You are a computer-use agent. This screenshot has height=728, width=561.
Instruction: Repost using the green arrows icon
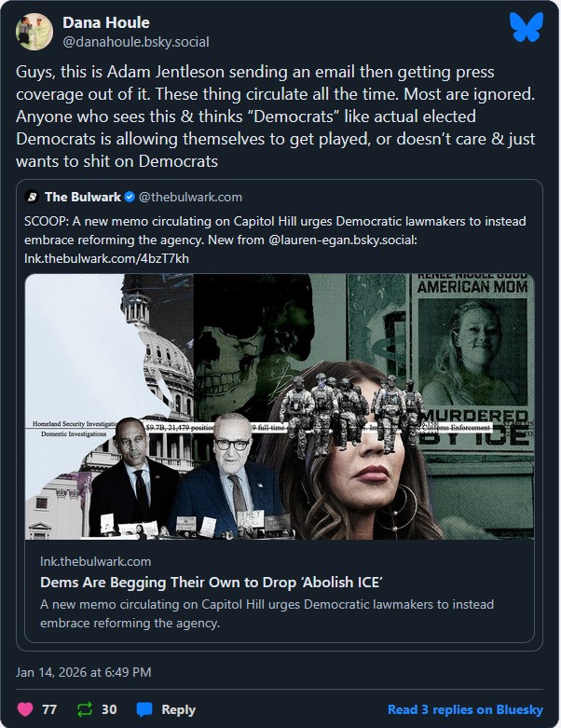point(85,709)
